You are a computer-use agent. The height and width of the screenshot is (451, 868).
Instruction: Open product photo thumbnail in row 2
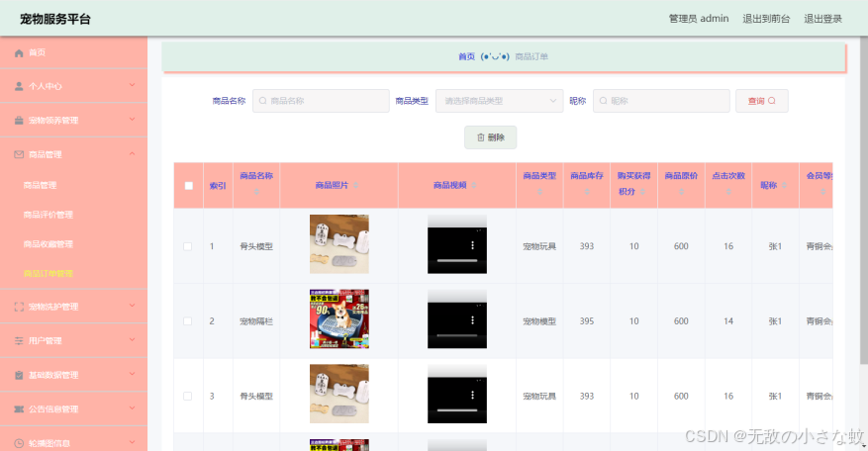(339, 318)
